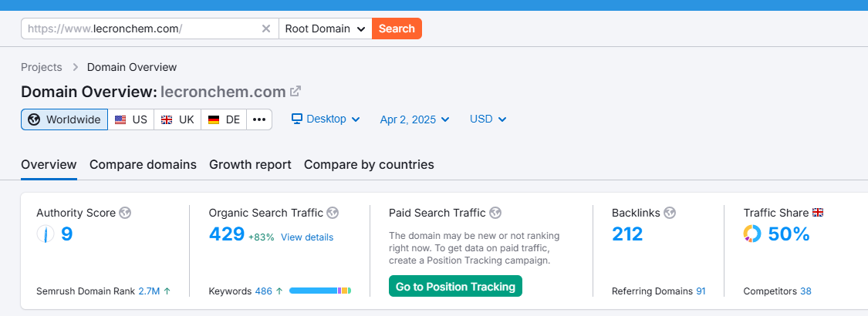Open the Keywords count 486 link

(264, 291)
